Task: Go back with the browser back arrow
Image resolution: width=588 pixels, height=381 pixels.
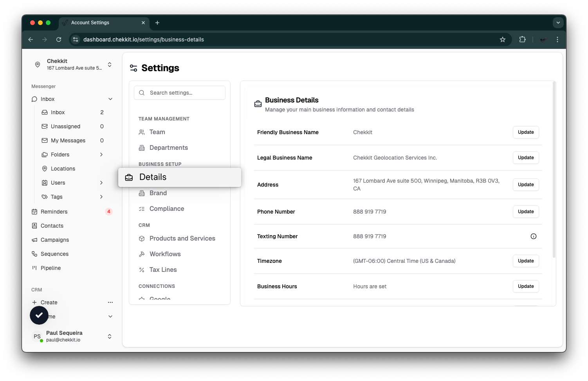Action: tap(31, 40)
